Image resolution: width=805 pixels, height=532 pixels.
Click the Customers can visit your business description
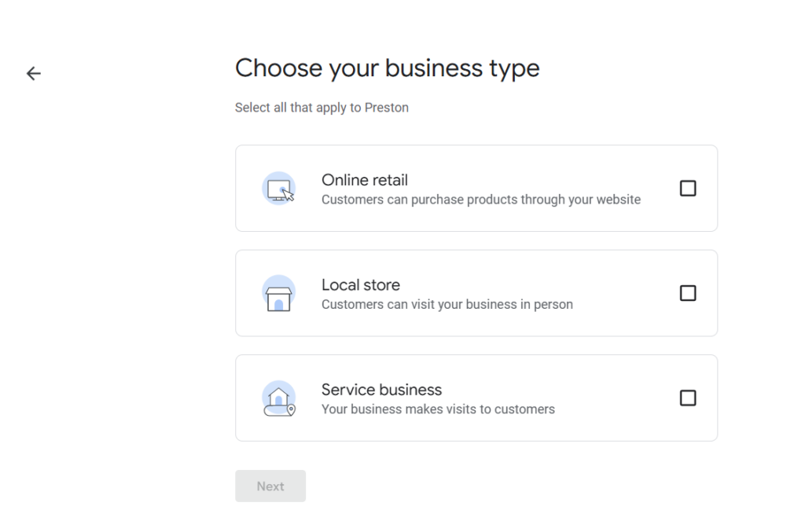coord(447,304)
